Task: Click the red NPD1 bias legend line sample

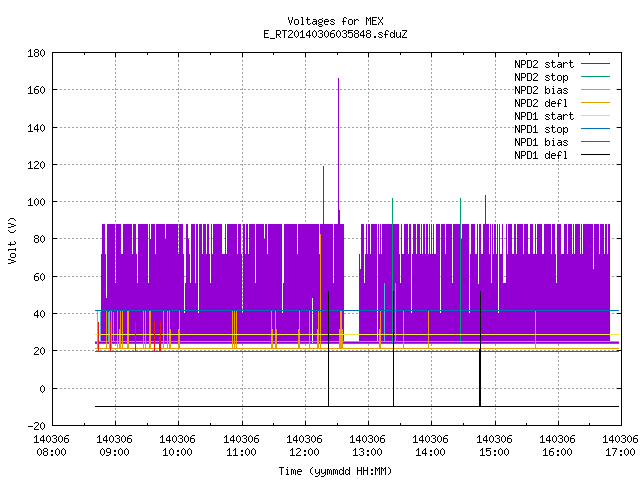Action: coord(595,142)
